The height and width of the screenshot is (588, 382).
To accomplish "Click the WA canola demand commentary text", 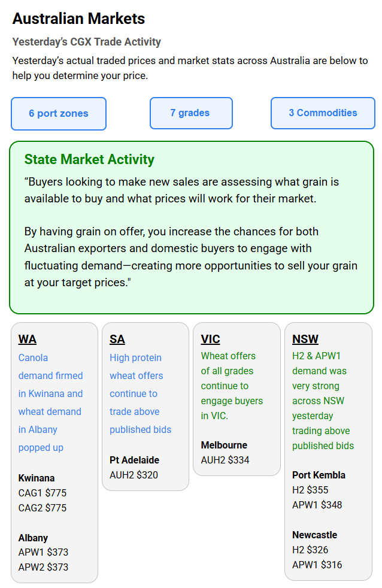I will (x=51, y=402).
